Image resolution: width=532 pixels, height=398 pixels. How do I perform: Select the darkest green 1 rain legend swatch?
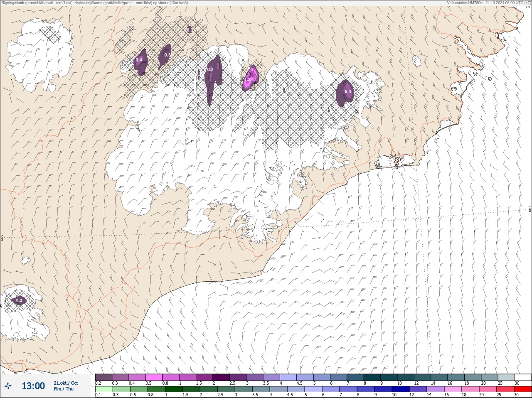pyautogui.click(x=173, y=389)
